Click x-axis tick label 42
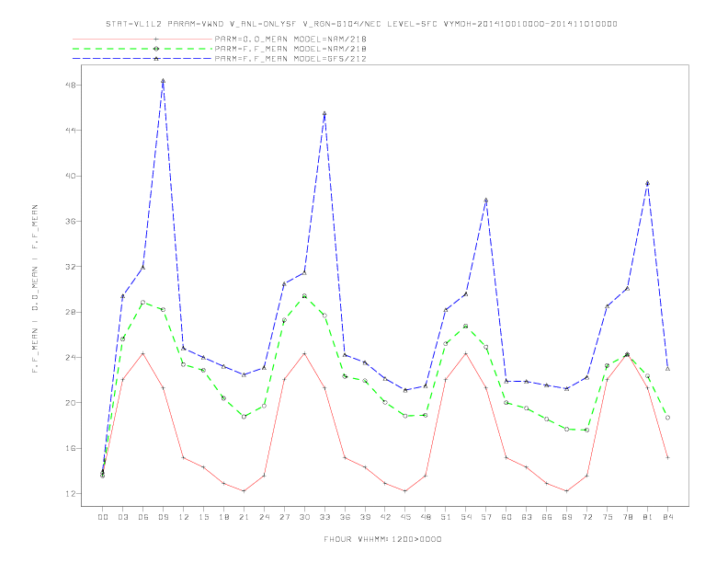The width and height of the screenshot is (728, 563). (x=385, y=517)
